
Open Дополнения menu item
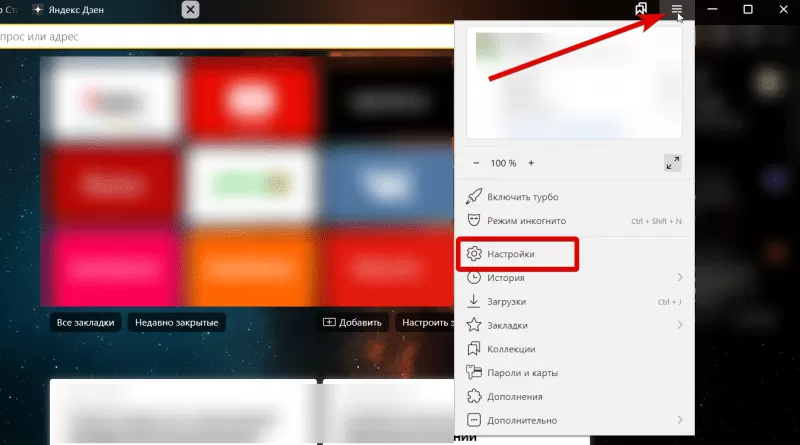pos(574,397)
